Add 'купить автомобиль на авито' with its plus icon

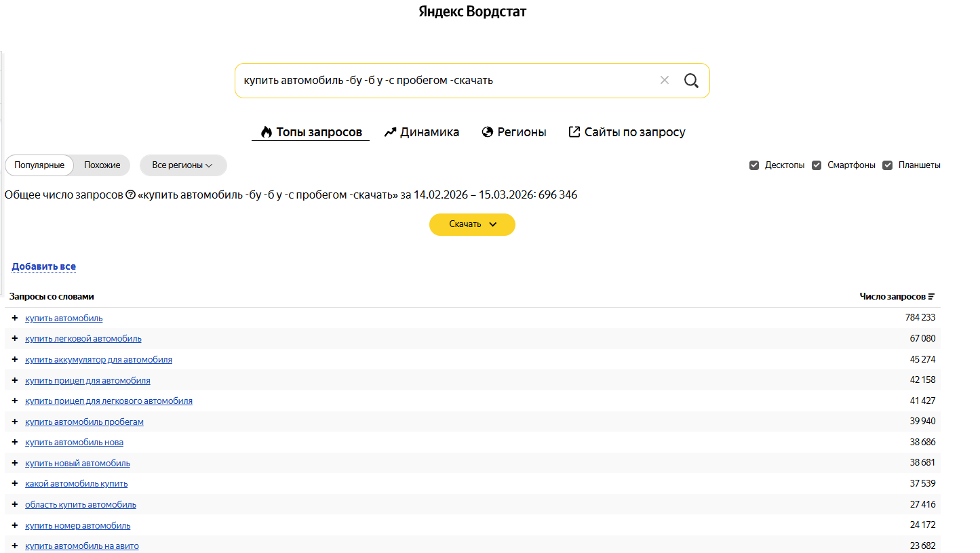coord(15,546)
